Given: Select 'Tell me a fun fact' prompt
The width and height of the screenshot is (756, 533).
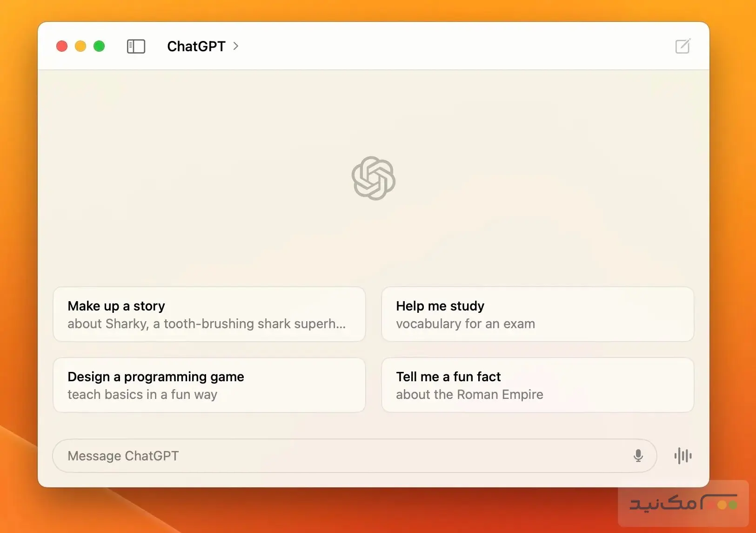Looking at the screenshot, I should pos(537,385).
